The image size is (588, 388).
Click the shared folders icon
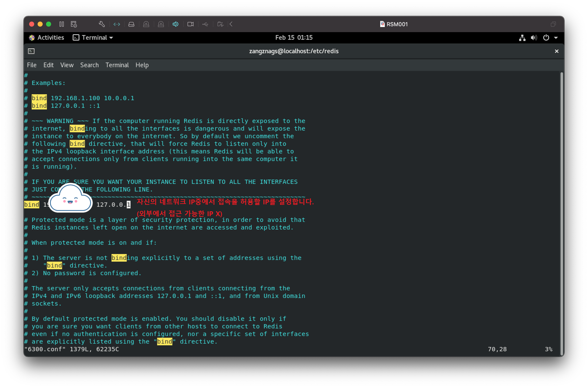click(220, 24)
